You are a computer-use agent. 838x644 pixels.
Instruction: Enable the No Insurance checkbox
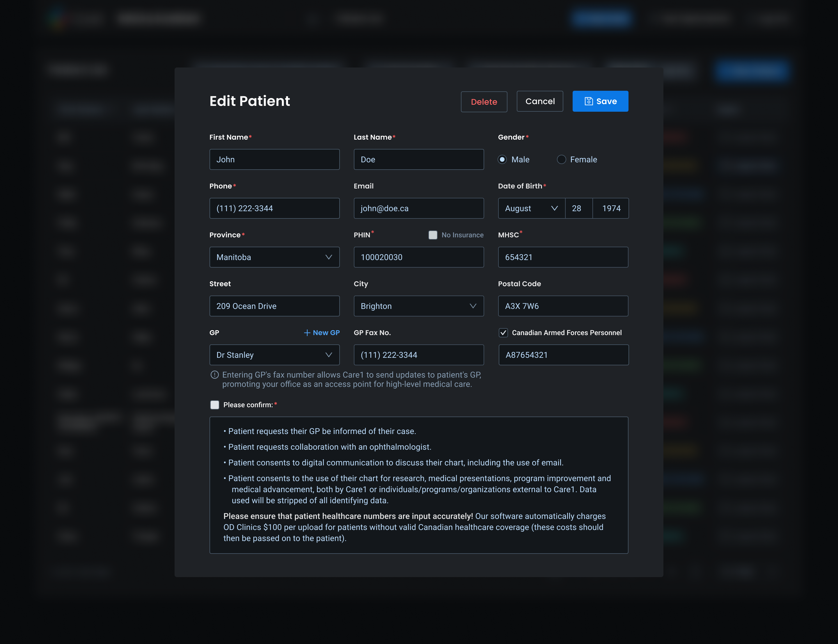[x=433, y=235]
